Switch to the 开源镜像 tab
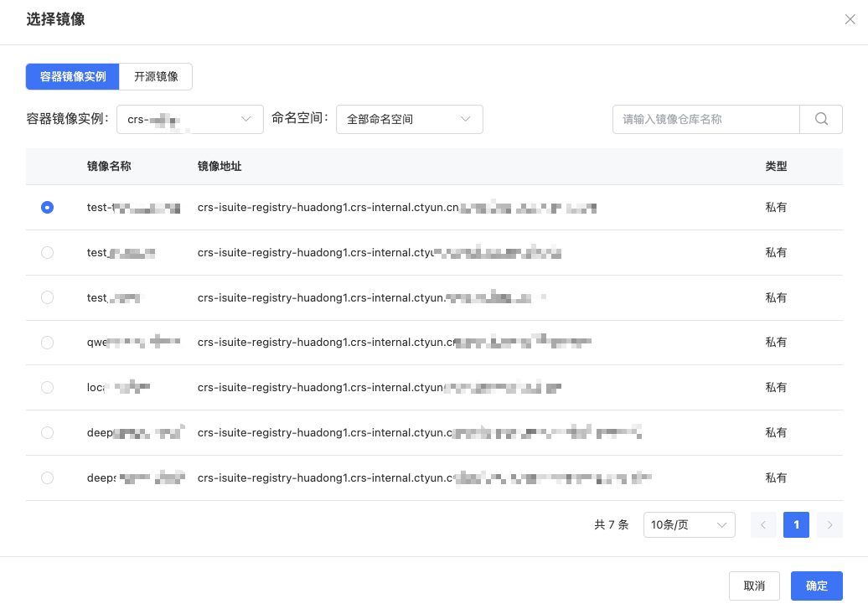 156,76
